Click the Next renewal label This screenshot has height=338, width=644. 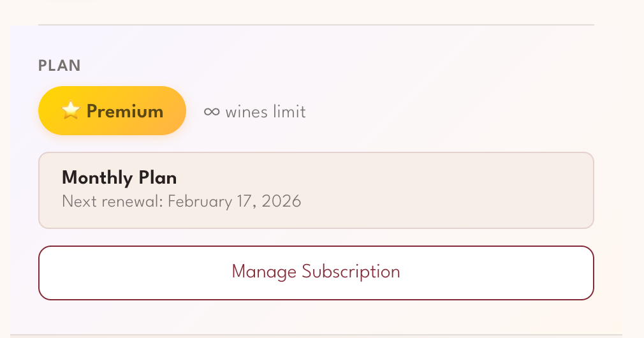point(112,202)
